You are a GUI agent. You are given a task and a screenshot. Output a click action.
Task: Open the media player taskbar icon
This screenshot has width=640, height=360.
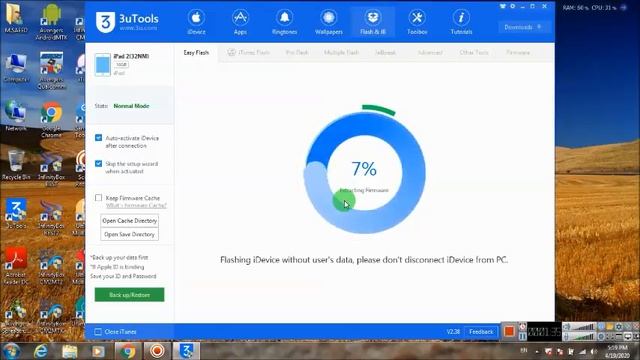pos(98,351)
